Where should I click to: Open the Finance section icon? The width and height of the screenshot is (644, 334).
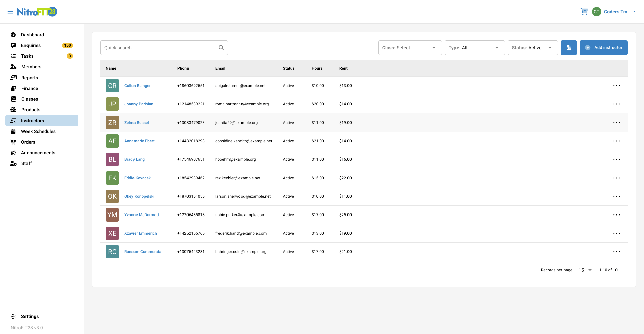[13, 88]
